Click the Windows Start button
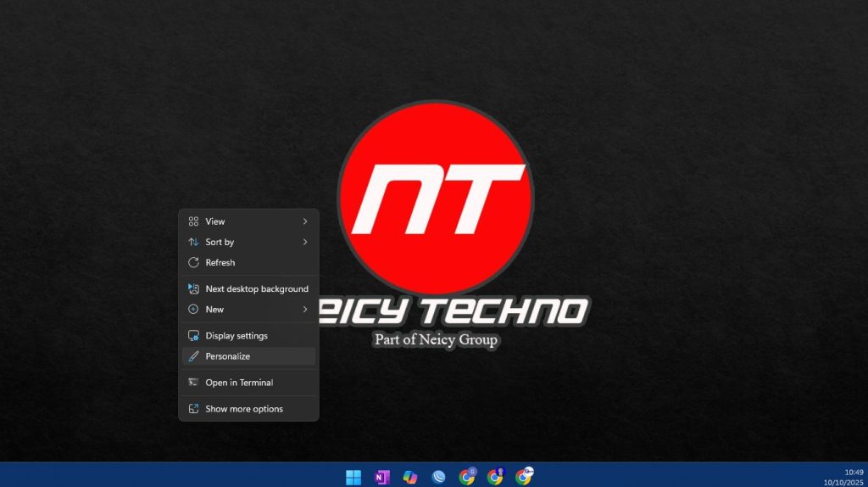This screenshot has height=487, width=868. click(353, 477)
